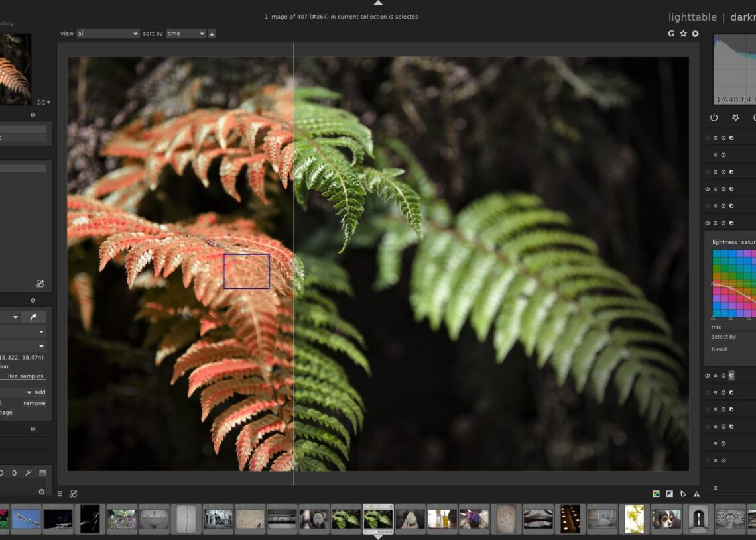Screen dimensions: 756x540
Task: Click the 'remove' button in left panel
Action: (x=34, y=403)
